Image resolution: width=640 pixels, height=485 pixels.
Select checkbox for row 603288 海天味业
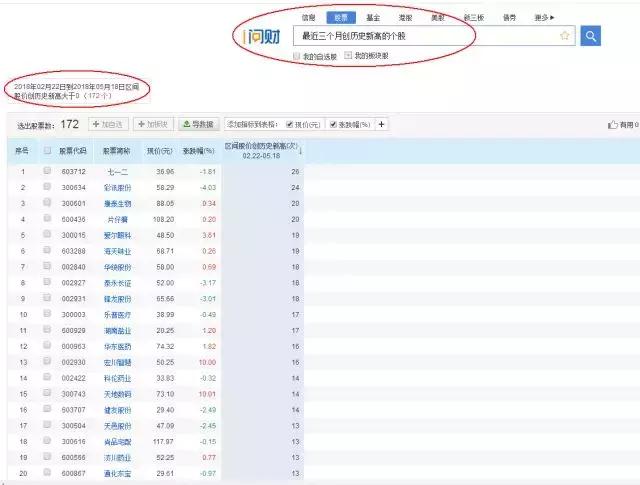pyautogui.click(x=47, y=250)
